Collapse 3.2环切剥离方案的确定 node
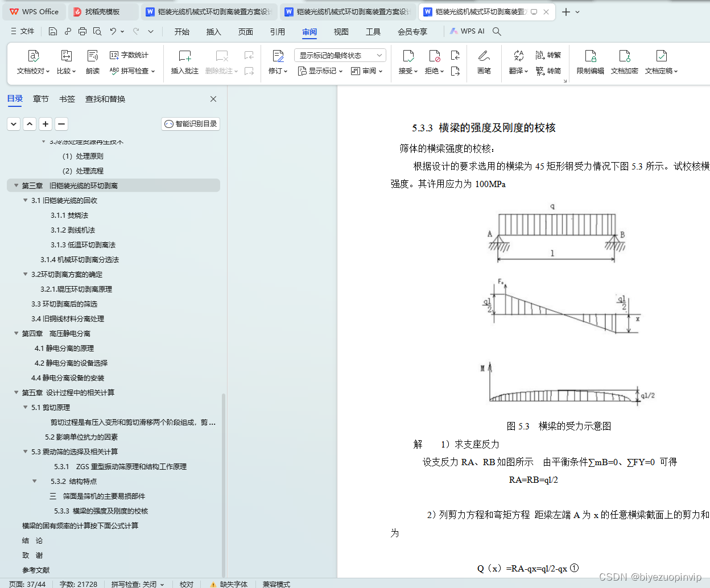The width and height of the screenshot is (710, 588). 25,274
